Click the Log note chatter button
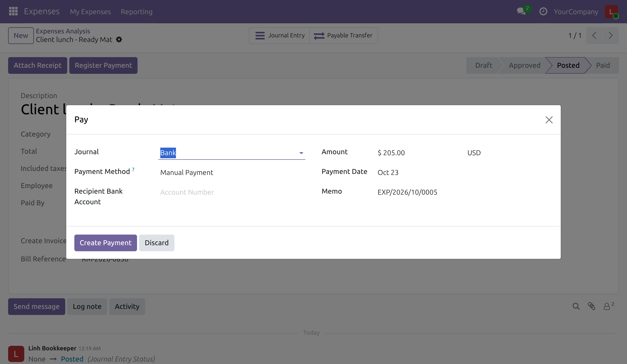Viewport: 627px width, 364px height. [87, 307]
